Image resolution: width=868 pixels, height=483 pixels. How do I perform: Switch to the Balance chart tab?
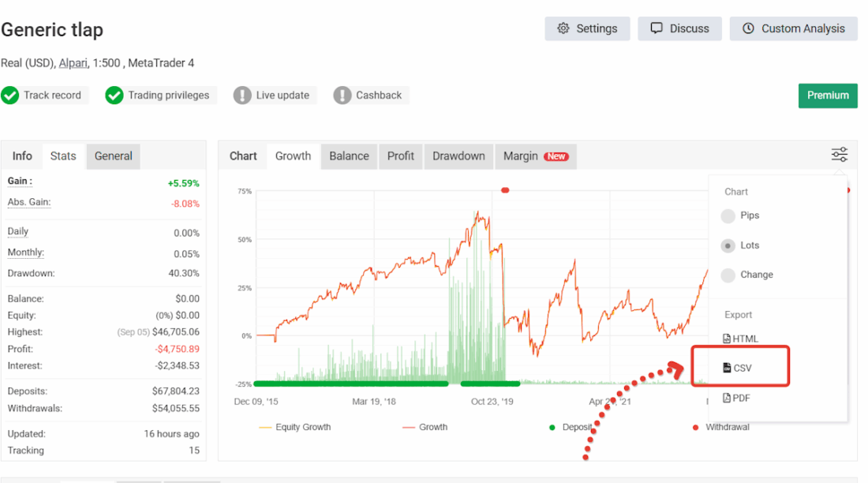[349, 156]
